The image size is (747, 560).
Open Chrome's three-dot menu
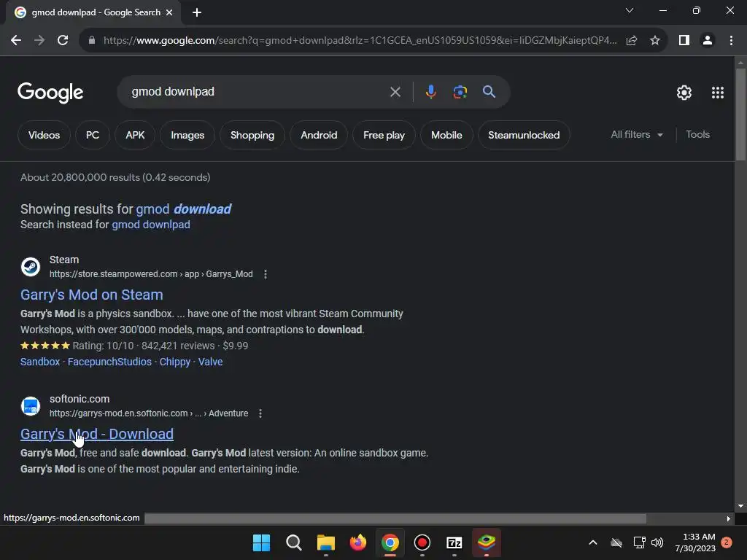731,41
